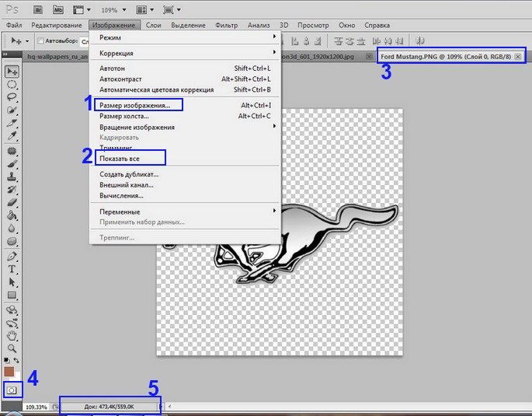532x416 pixels.
Task: Open Mini Bridge with the Mb icon
Action: (58, 11)
